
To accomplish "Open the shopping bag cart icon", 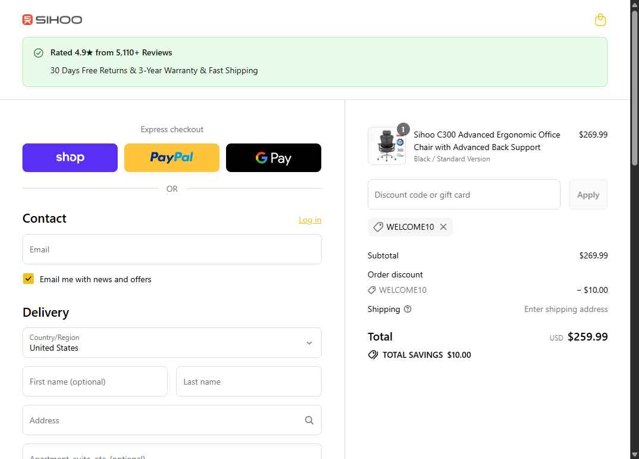I will (600, 20).
